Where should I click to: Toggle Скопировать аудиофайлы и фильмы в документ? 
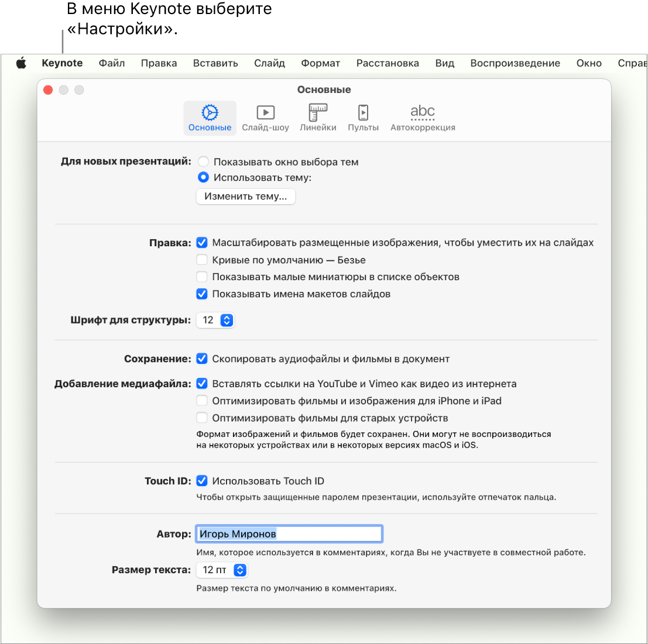(x=202, y=359)
